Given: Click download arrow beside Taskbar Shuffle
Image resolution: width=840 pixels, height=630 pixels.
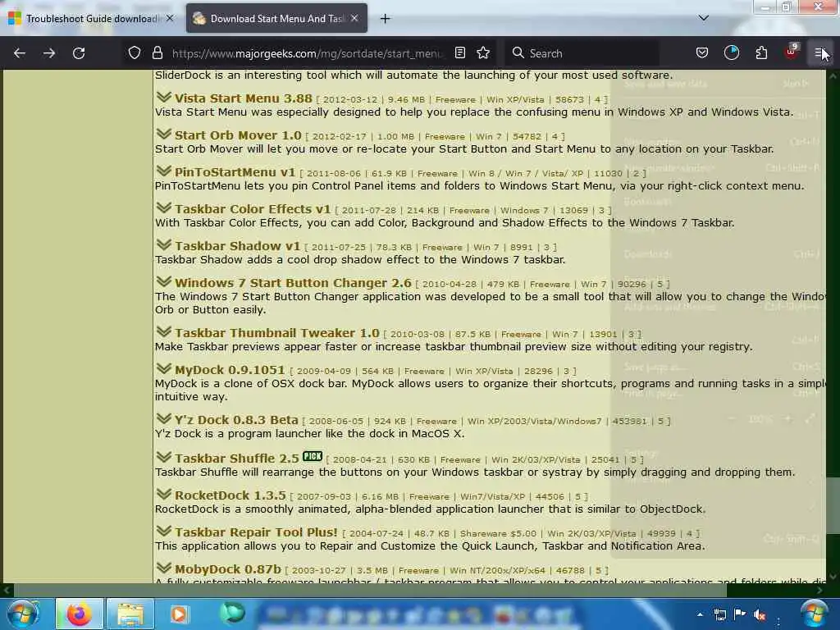Looking at the screenshot, I should pos(163,457).
